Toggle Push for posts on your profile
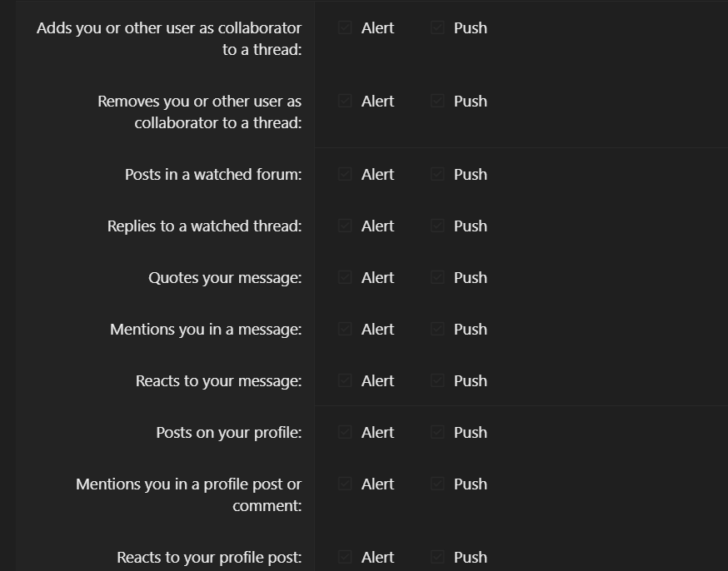The width and height of the screenshot is (728, 571). click(x=438, y=433)
